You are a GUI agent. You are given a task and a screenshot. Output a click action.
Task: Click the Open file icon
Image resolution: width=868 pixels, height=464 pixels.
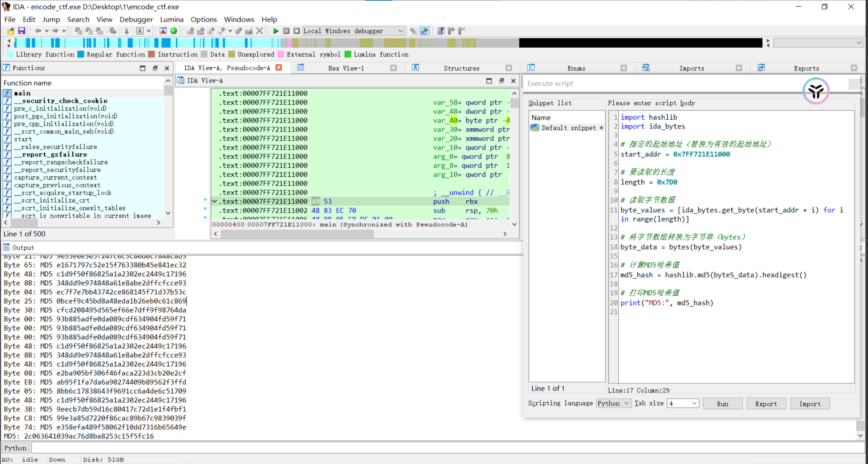pyautogui.click(x=11, y=31)
